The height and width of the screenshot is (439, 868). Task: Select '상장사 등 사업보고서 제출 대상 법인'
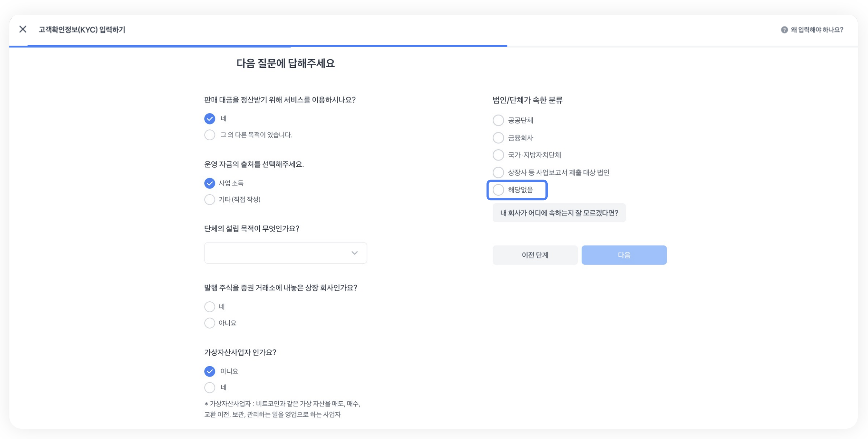tap(498, 172)
